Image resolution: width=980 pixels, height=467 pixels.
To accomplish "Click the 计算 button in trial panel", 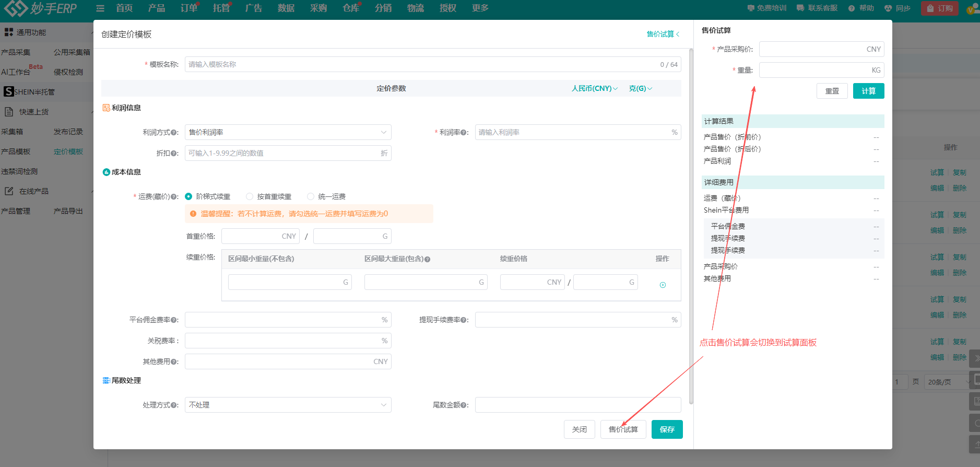I will click(868, 91).
